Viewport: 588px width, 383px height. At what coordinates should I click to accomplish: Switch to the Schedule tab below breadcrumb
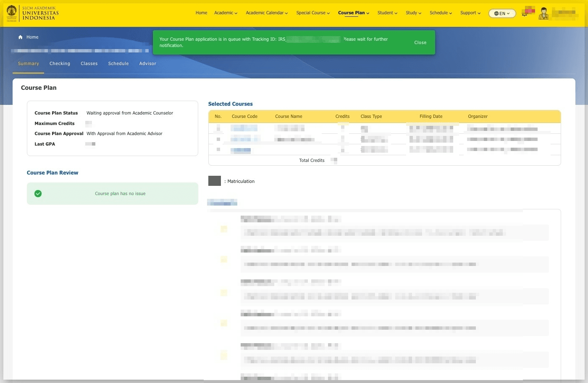tap(118, 64)
